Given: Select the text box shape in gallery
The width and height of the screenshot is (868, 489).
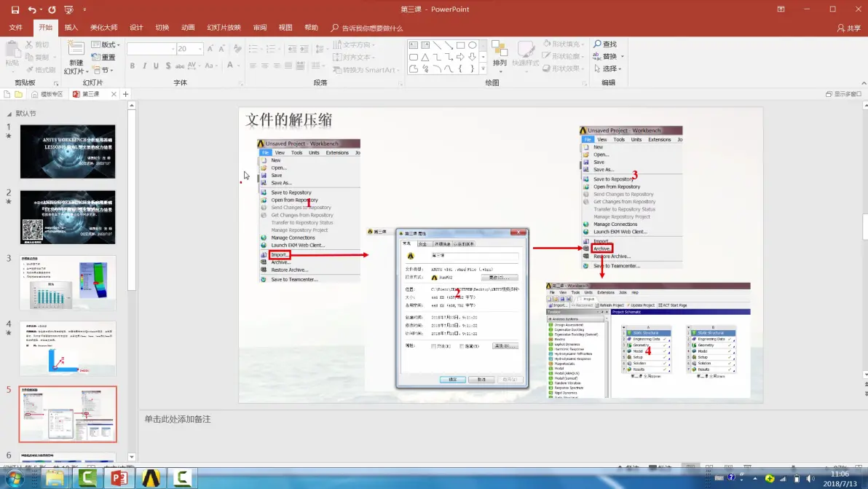Looking at the screenshot, I should (414, 45).
